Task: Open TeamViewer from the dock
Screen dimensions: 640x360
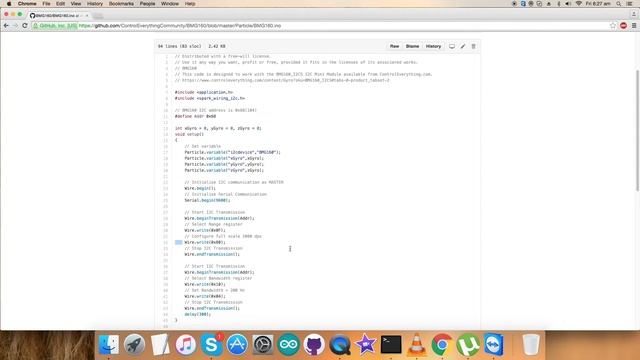Action: 493,344
